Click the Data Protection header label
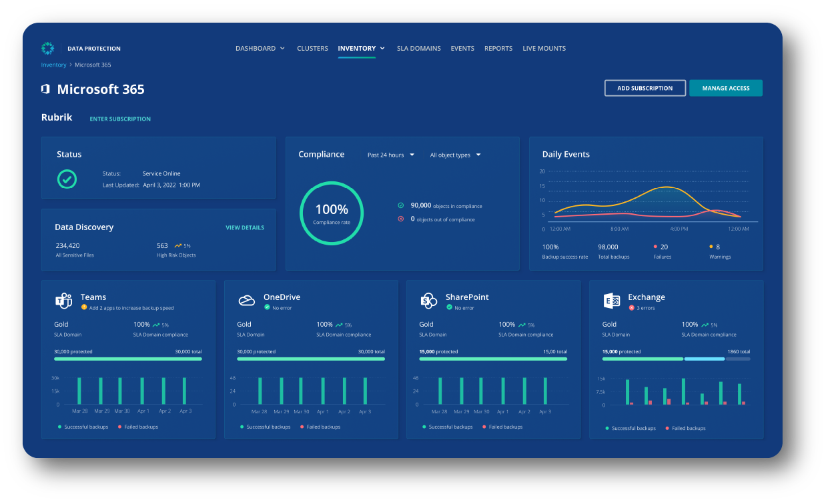This screenshot has height=504, width=828. tap(94, 49)
